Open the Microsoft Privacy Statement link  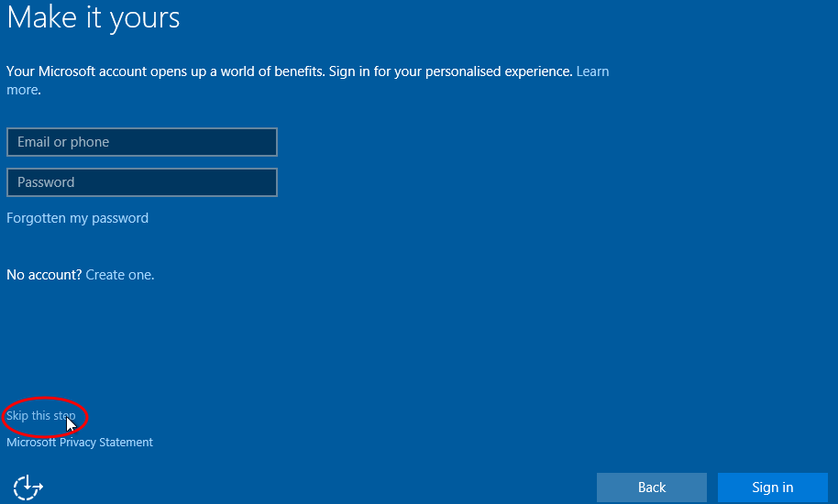pyautogui.click(x=80, y=442)
